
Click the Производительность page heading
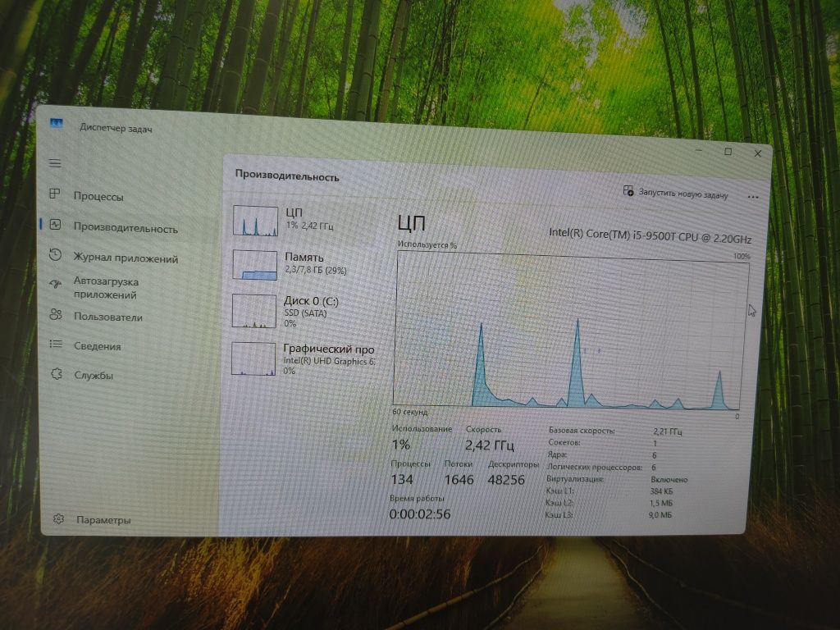pos(287,176)
